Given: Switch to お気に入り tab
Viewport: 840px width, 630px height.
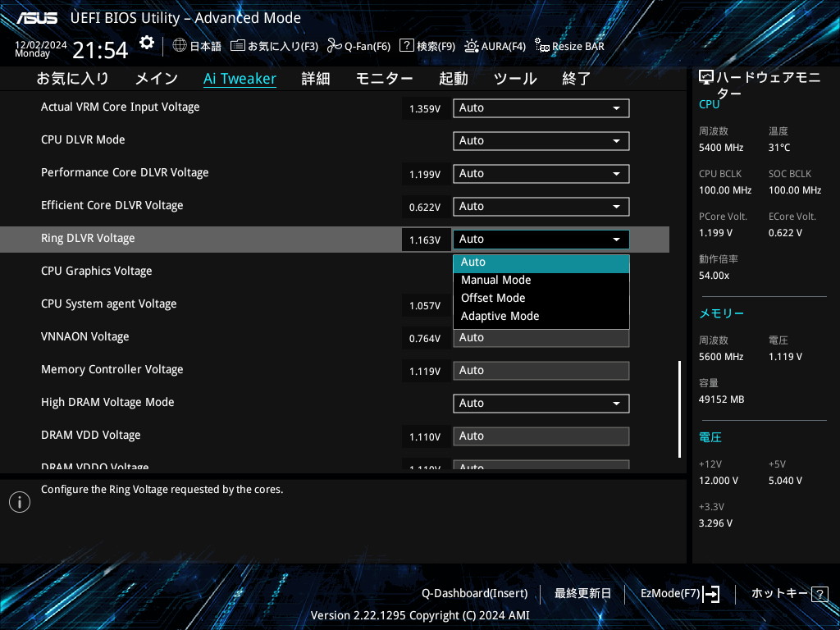Looking at the screenshot, I should (x=72, y=79).
